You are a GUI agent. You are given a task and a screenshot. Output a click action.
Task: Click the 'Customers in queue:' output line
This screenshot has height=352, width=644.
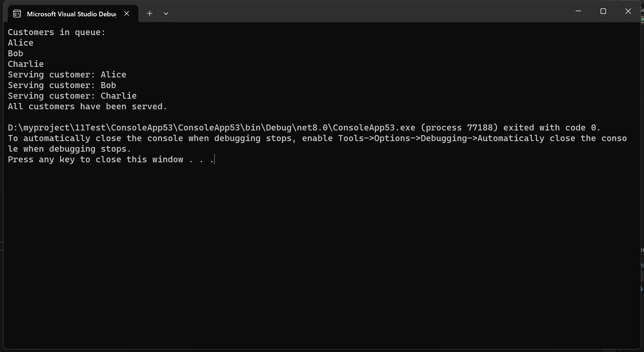tap(56, 32)
